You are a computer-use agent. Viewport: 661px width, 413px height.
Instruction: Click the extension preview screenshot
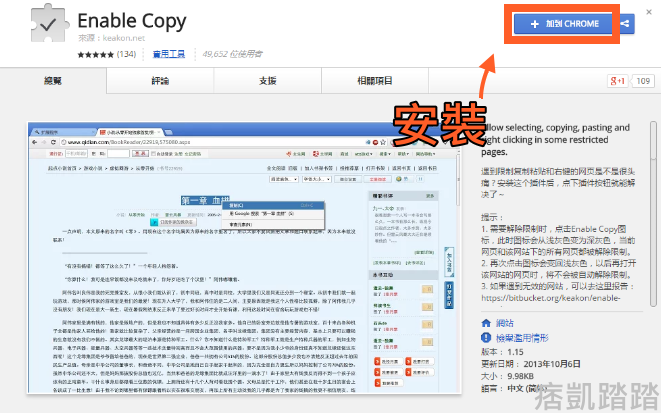tap(244, 258)
